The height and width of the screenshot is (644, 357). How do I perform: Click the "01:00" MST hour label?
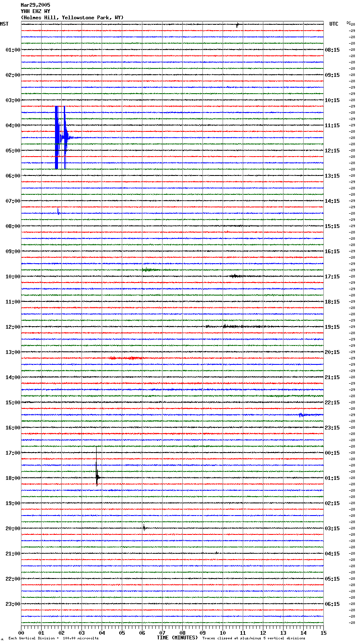13,50
